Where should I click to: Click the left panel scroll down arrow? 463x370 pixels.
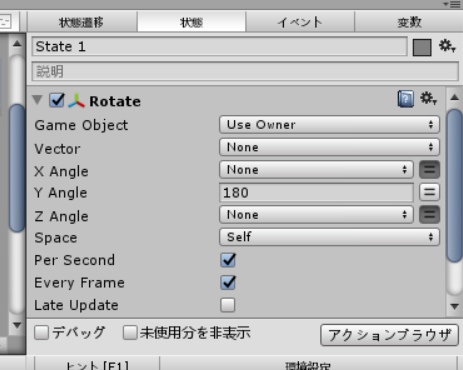[x=17, y=325]
